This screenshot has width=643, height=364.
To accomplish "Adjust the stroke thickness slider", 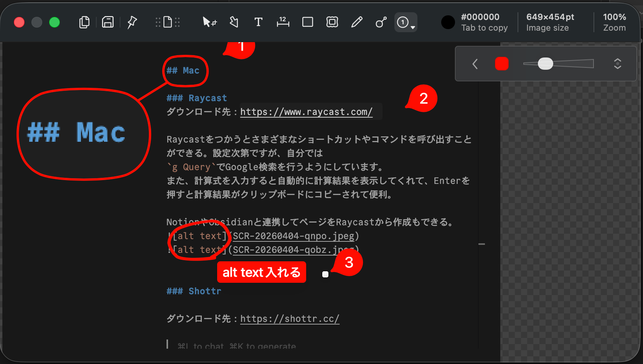I will tap(545, 64).
